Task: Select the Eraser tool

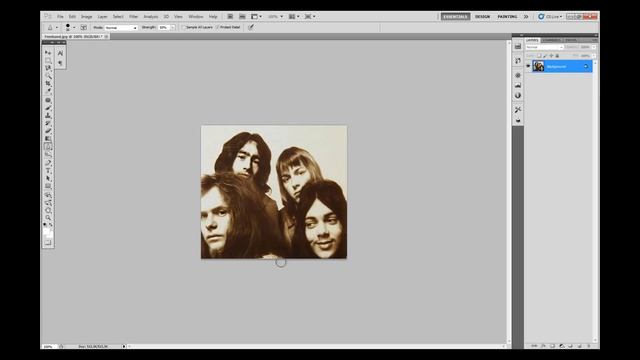Action: point(48,131)
